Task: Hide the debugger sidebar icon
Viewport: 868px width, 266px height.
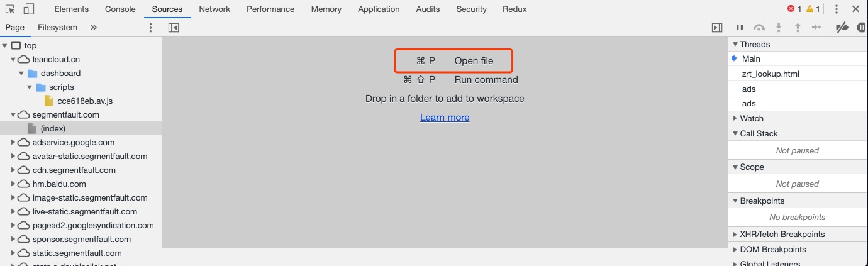Action: (717, 28)
